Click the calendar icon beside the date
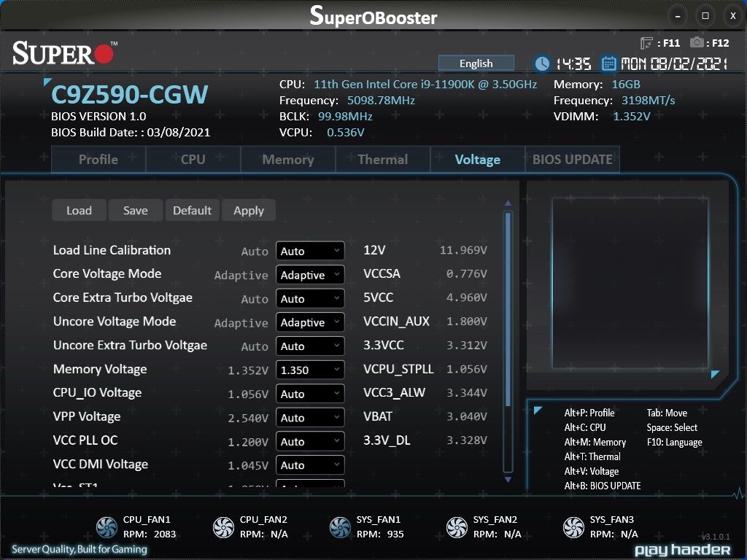Screen dimensions: 747x560 (x=608, y=63)
